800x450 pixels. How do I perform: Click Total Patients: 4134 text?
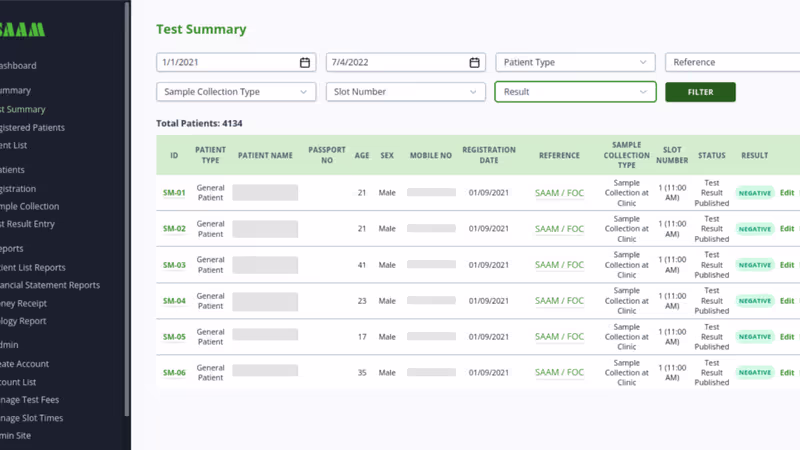[x=199, y=123]
